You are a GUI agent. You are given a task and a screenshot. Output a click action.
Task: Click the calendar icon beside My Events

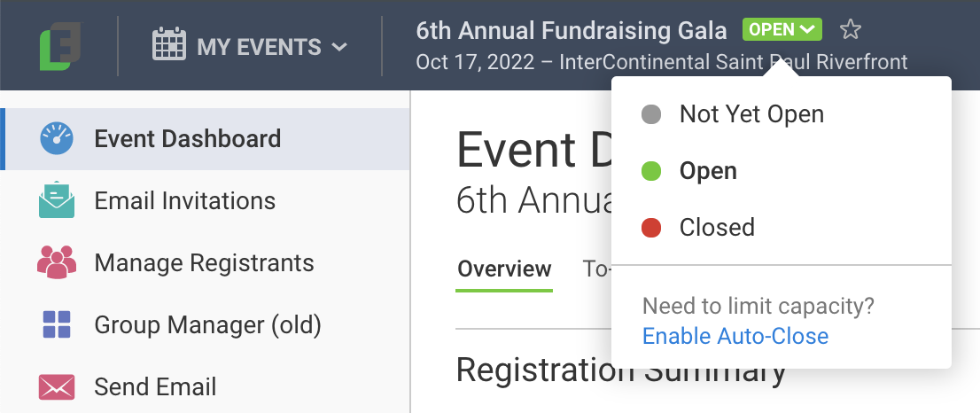pyautogui.click(x=168, y=45)
